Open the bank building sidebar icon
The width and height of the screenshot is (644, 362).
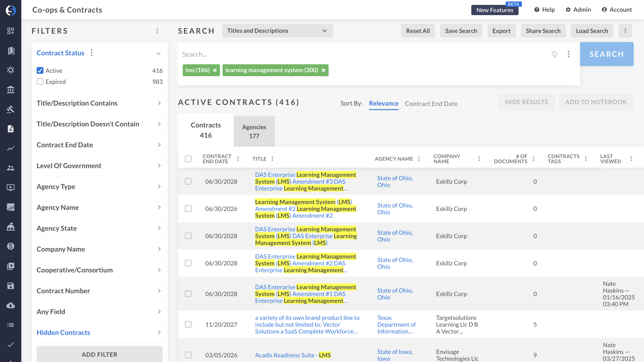[11, 89]
